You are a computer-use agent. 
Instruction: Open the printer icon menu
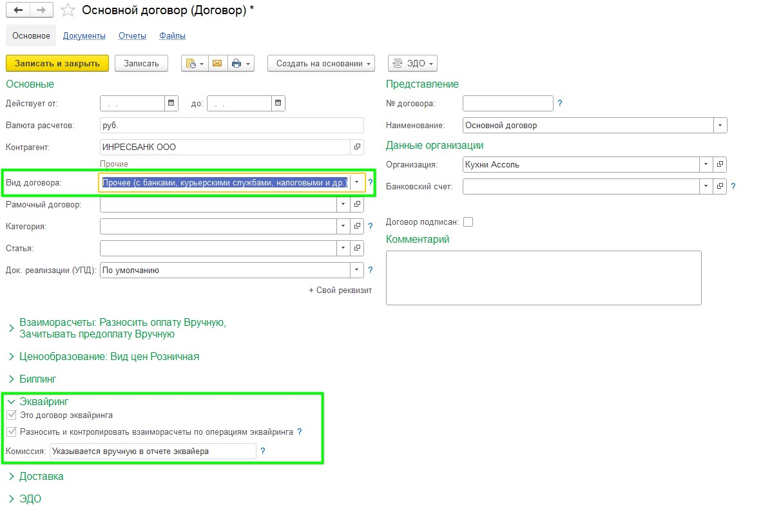tap(241, 64)
